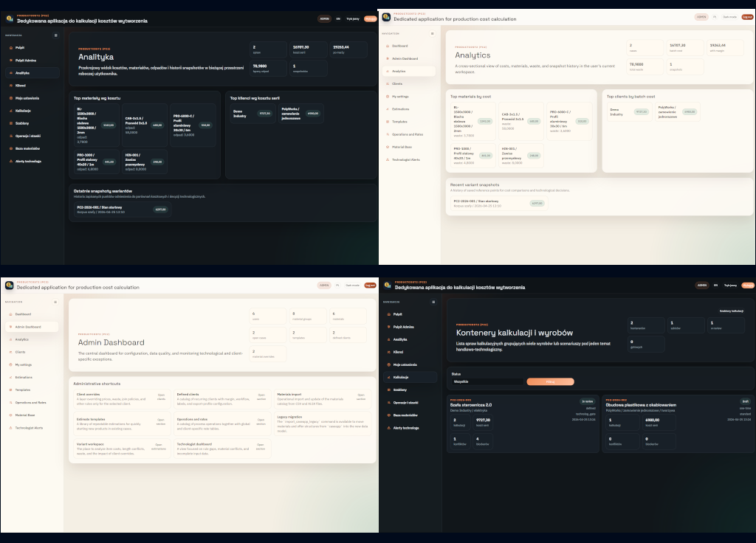
Task: Click the Kalkulacje icon in Analityka window sidebar
Action: tap(10, 111)
